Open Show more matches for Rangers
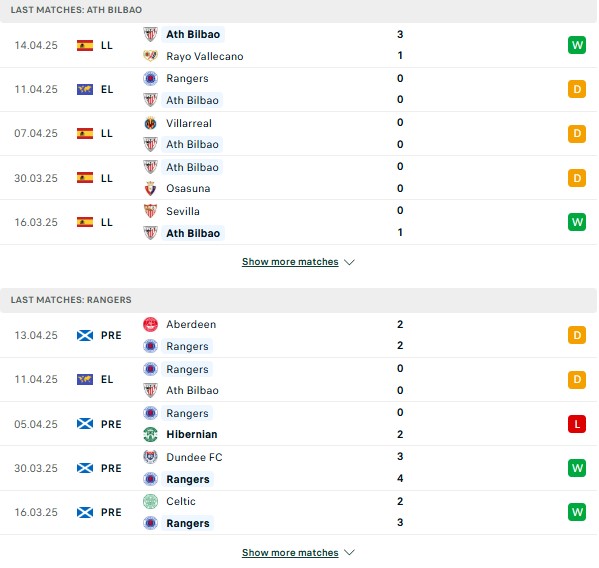 [290, 552]
